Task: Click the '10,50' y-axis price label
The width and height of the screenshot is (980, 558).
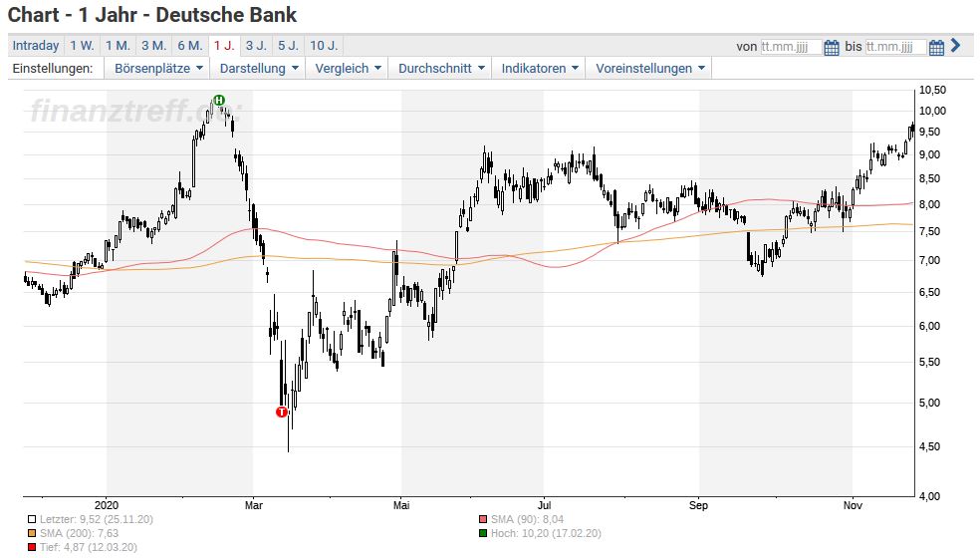Action: 932,90
